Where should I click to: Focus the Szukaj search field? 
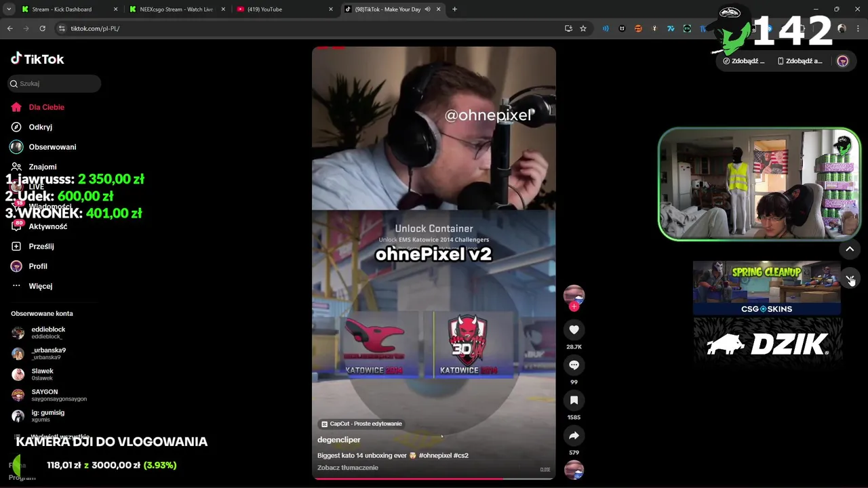point(56,83)
